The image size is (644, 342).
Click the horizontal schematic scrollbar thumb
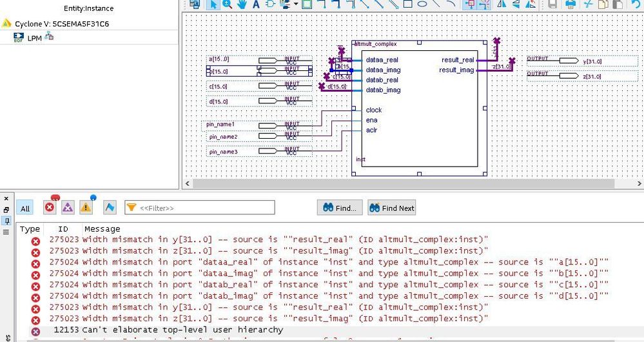[x=404, y=183]
